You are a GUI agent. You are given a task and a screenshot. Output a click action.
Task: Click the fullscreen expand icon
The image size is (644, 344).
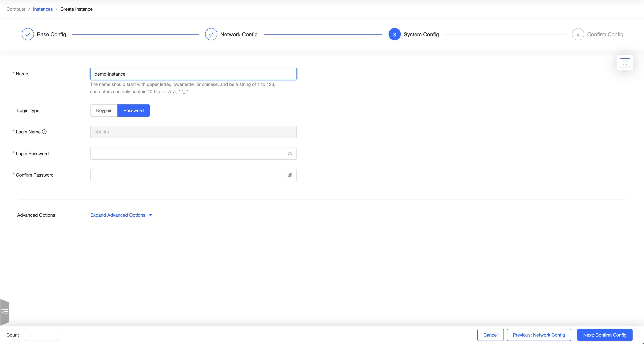pos(625,63)
